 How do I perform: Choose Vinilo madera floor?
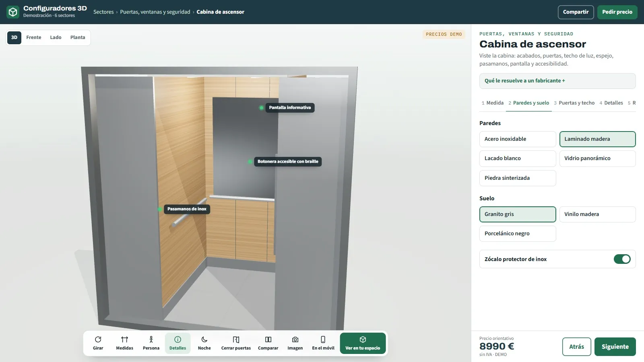click(x=597, y=214)
